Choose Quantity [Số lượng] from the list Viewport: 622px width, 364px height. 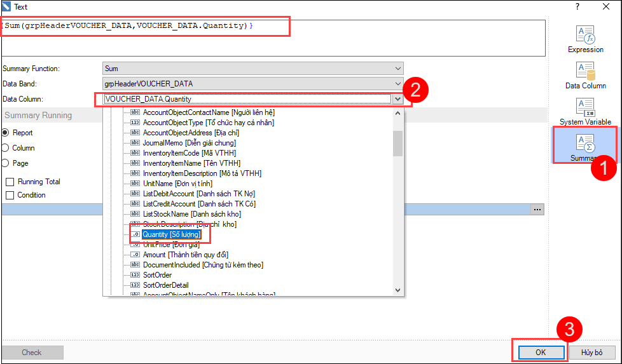(x=171, y=234)
